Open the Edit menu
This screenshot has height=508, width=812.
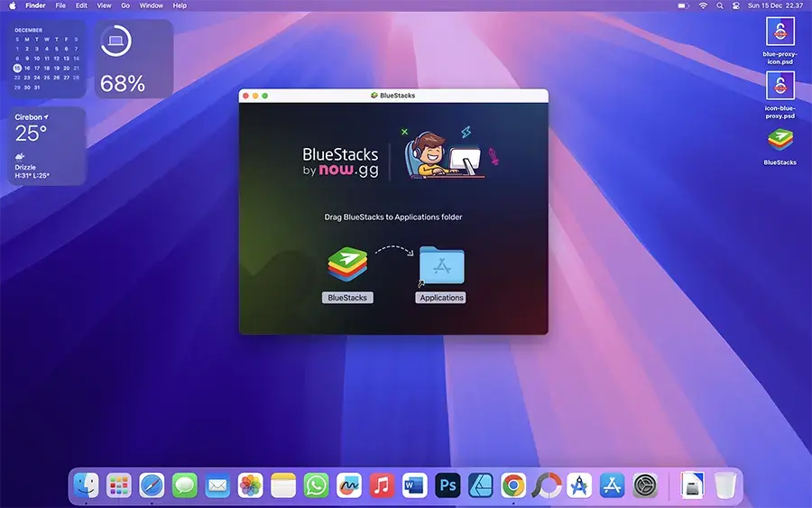click(x=81, y=5)
